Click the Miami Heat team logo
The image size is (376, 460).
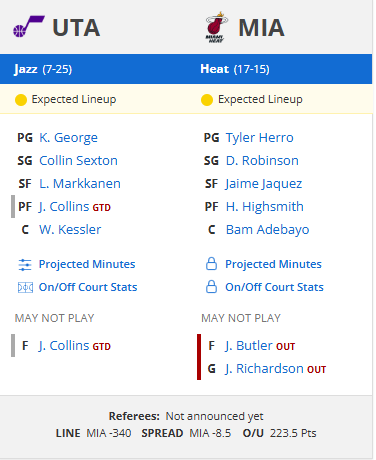[216, 27]
